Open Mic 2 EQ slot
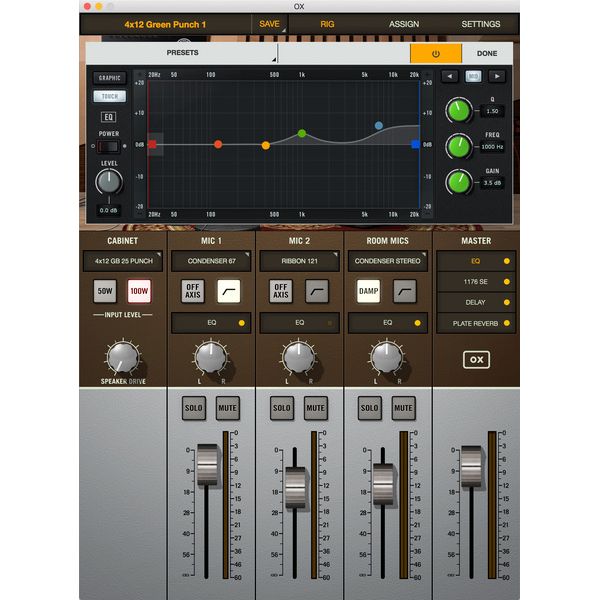Screen dimensions: 600x600 299,323
